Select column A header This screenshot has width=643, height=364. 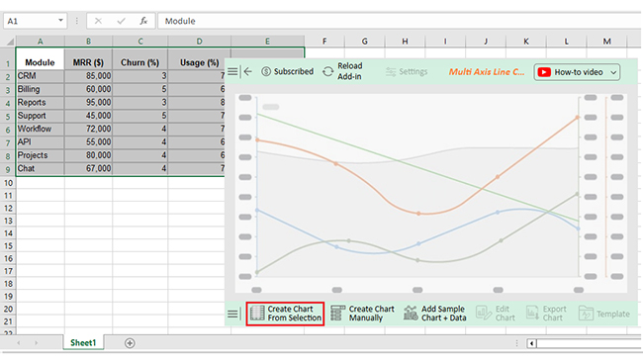click(41, 41)
